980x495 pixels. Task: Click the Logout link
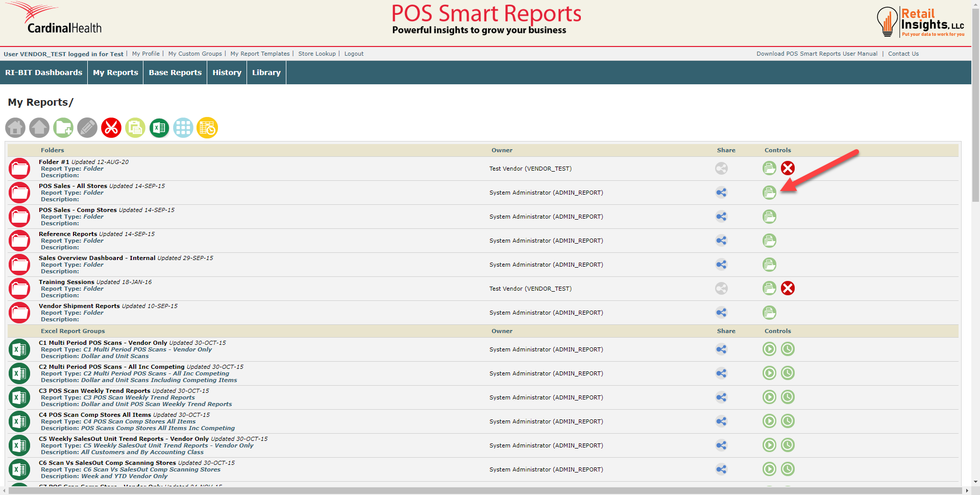(x=354, y=54)
